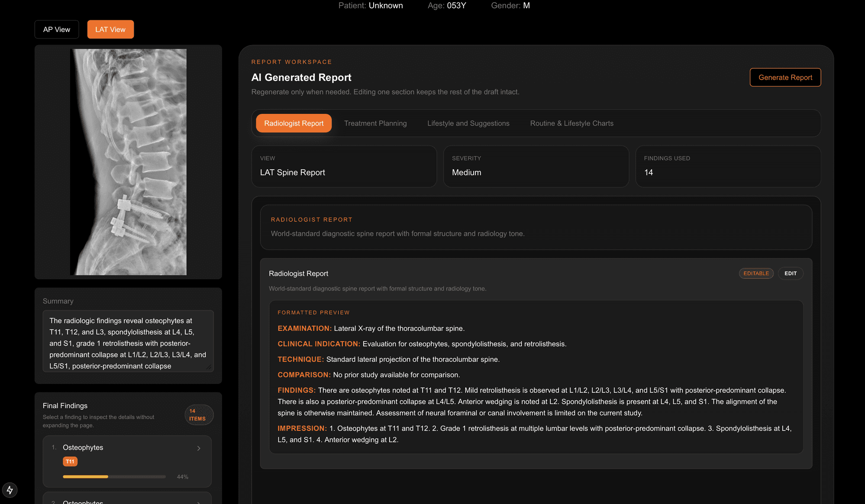Expand the Osteophytes T11 finding chevron
Image resolution: width=865 pixels, height=504 pixels.
click(199, 448)
